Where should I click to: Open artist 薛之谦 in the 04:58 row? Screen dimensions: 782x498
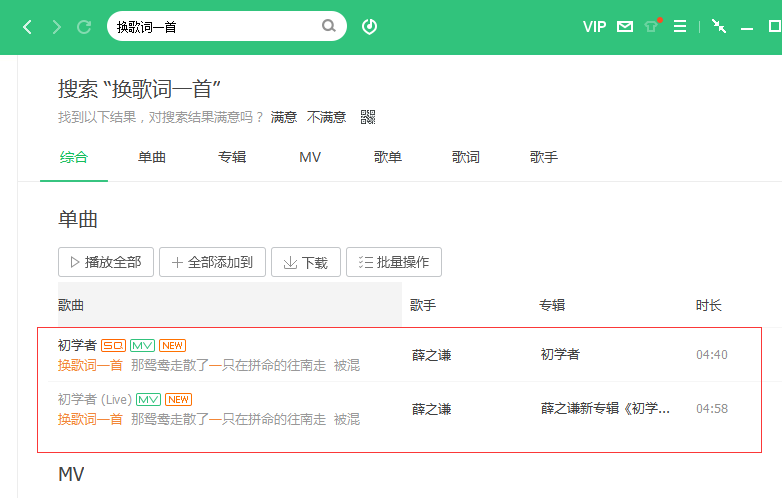click(x=431, y=409)
